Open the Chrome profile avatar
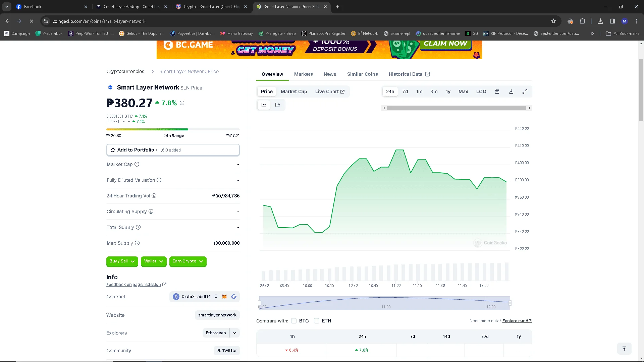 point(625,21)
